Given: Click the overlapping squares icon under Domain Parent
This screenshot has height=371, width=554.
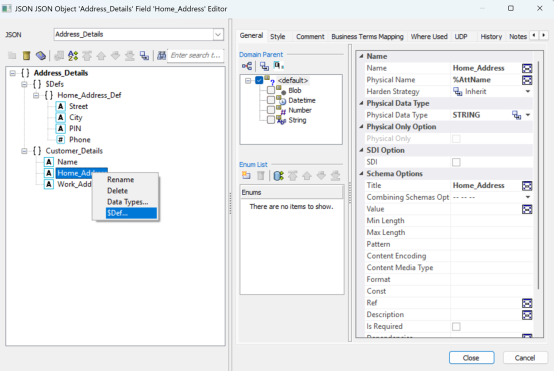Looking at the screenshot, I should pyautogui.click(x=264, y=66).
